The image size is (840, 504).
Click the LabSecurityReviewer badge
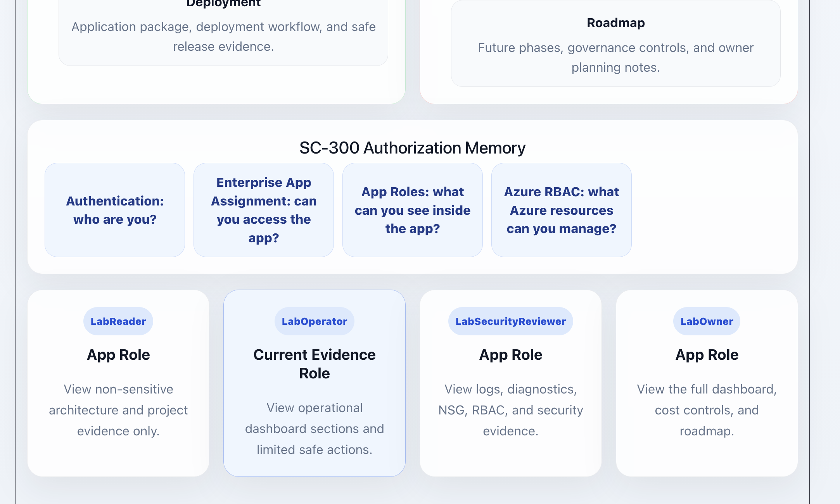point(511,321)
